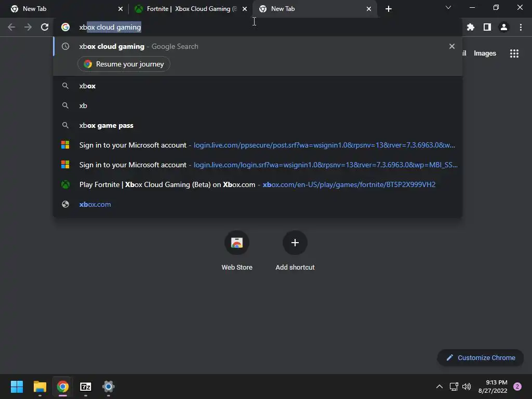Open the xbox.com suggestion
This screenshot has width=532, height=399.
coord(258,204)
